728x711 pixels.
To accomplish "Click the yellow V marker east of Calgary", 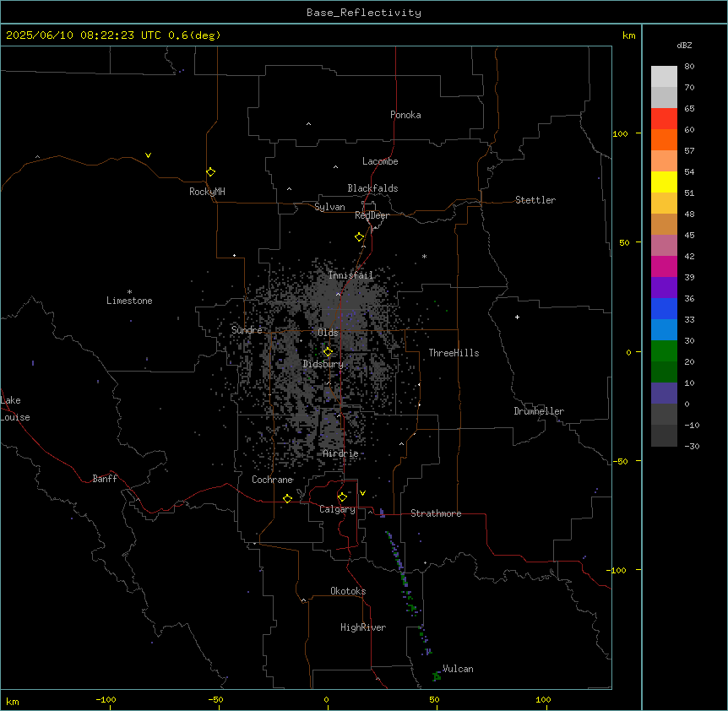I will pos(362,493).
